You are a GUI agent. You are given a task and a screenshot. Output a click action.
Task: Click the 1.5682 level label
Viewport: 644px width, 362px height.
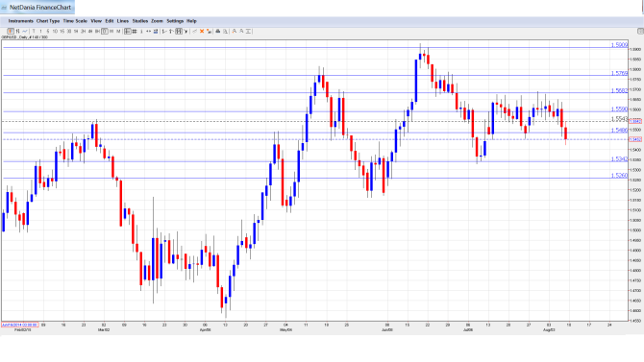(619, 90)
